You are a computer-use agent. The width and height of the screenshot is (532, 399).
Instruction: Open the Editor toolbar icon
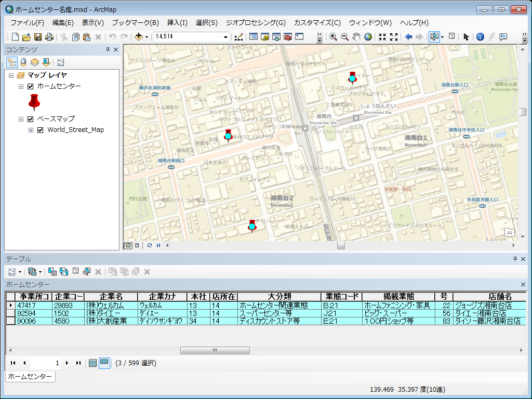point(238,37)
